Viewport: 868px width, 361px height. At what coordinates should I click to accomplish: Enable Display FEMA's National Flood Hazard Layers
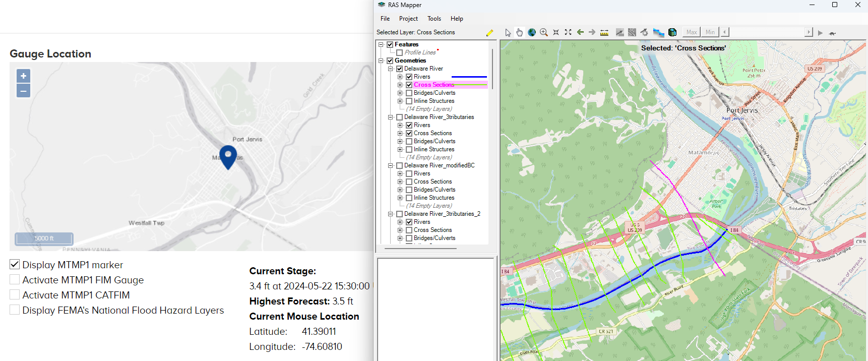(x=15, y=310)
